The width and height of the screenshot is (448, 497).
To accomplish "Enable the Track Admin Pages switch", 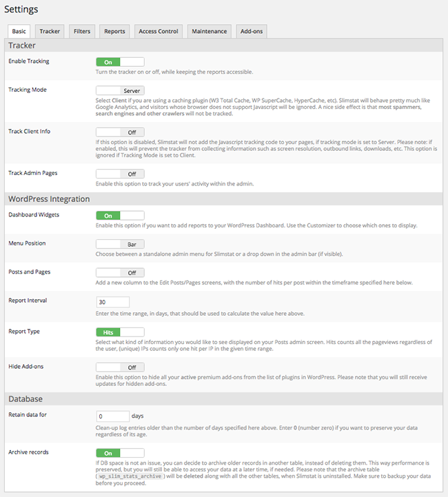I will [120, 174].
